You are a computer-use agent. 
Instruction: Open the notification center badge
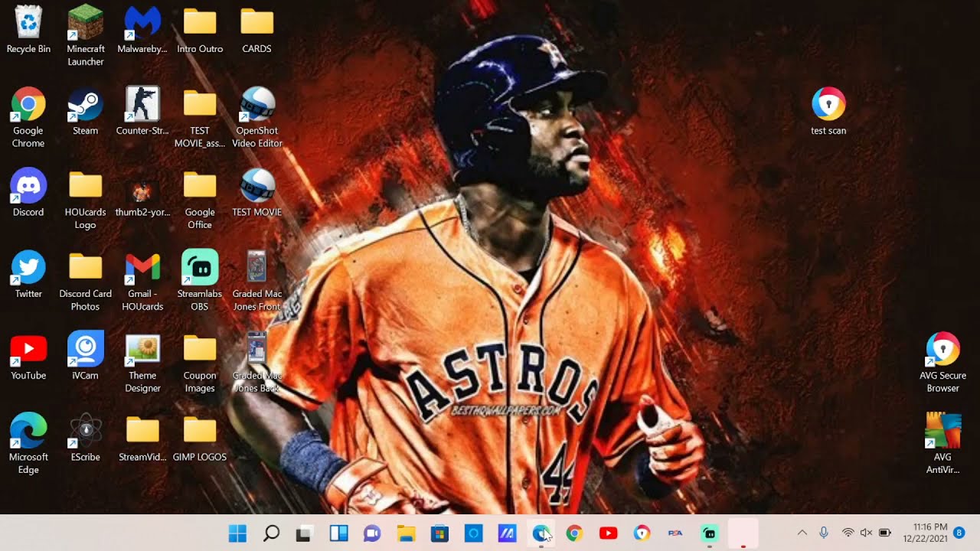pos(959,532)
